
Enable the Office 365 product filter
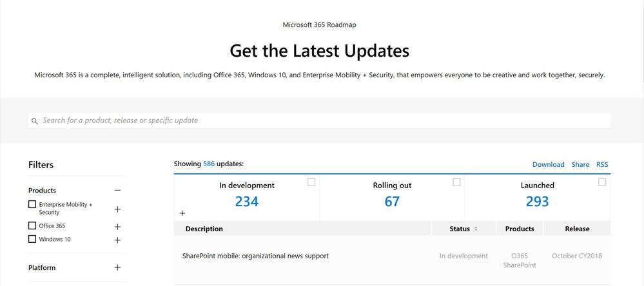click(x=32, y=226)
